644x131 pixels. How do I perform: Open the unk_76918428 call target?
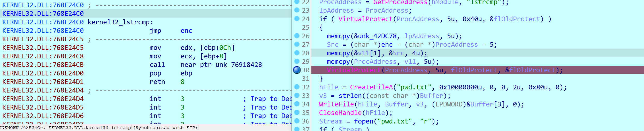pyautogui.click(x=239, y=65)
